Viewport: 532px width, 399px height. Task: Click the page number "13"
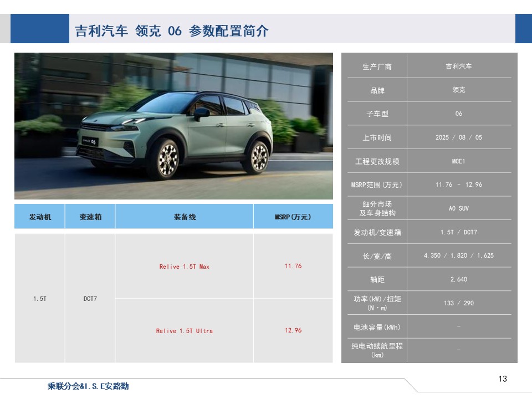point(503,378)
